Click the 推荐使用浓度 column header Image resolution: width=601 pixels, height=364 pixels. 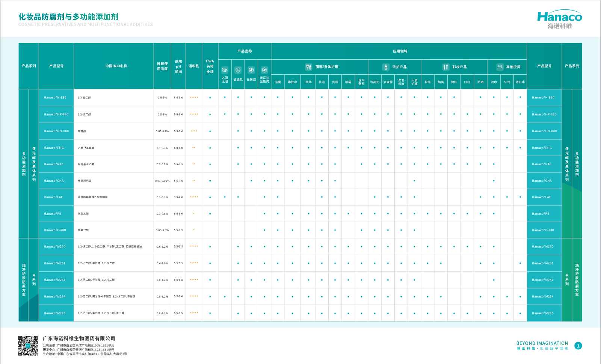coord(162,66)
